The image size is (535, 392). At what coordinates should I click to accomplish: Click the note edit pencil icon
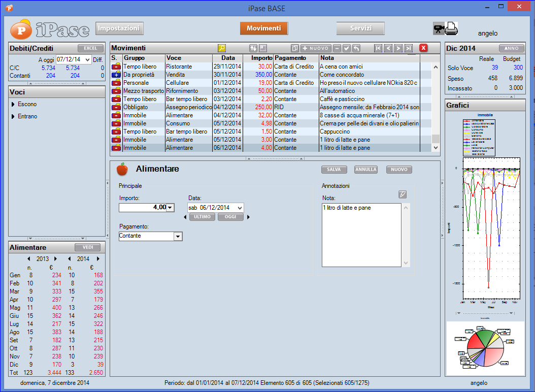403,194
